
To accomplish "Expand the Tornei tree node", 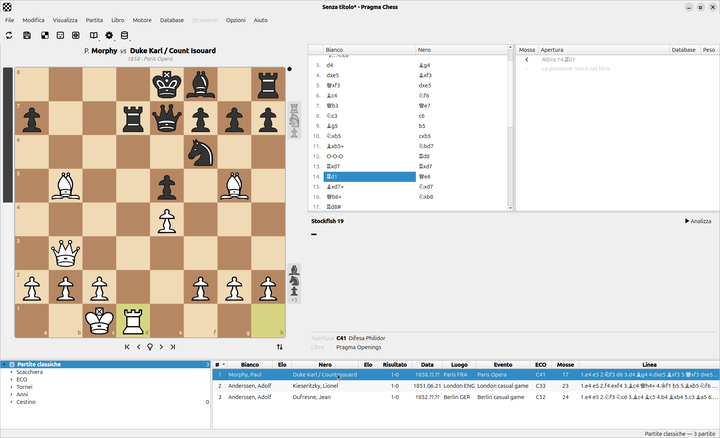I will (11, 387).
